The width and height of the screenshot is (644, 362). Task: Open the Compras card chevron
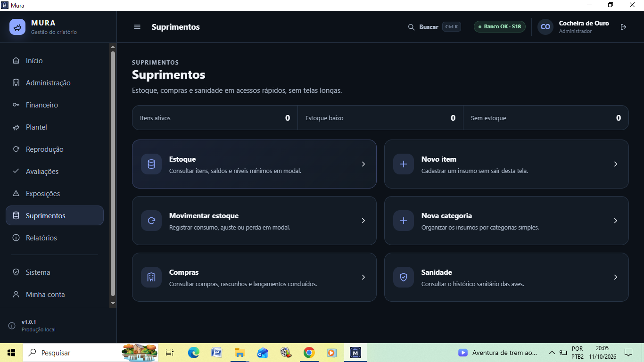click(x=363, y=277)
